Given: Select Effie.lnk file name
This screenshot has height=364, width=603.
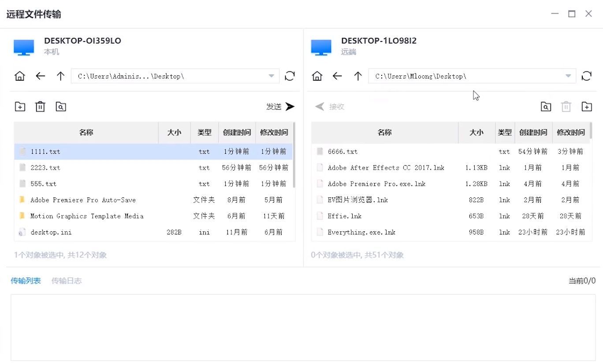Looking at the screenshot, I should tap(345, 216).
